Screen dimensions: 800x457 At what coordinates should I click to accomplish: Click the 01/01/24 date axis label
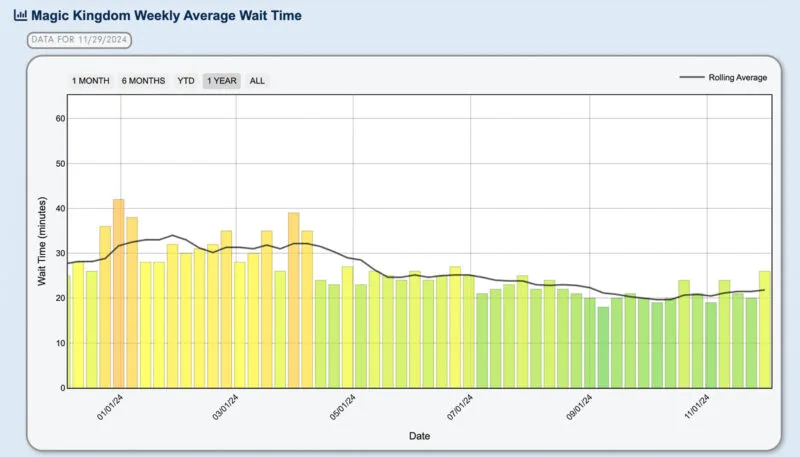[110, 407]
